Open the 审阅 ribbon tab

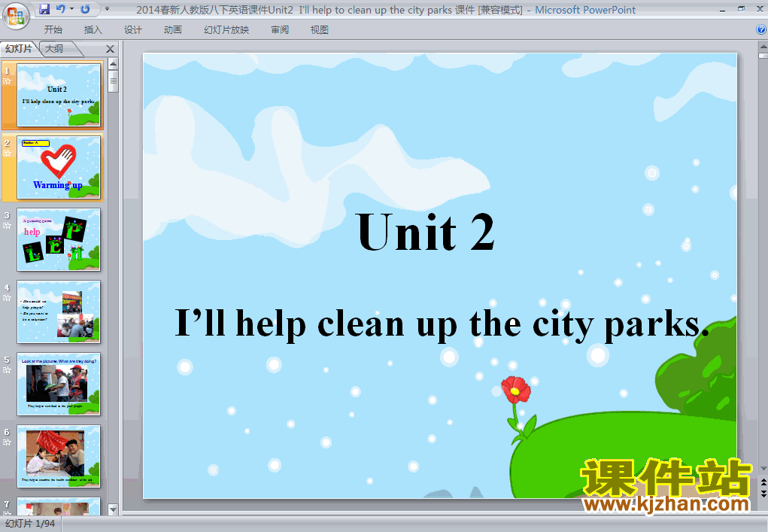[280, 30]
